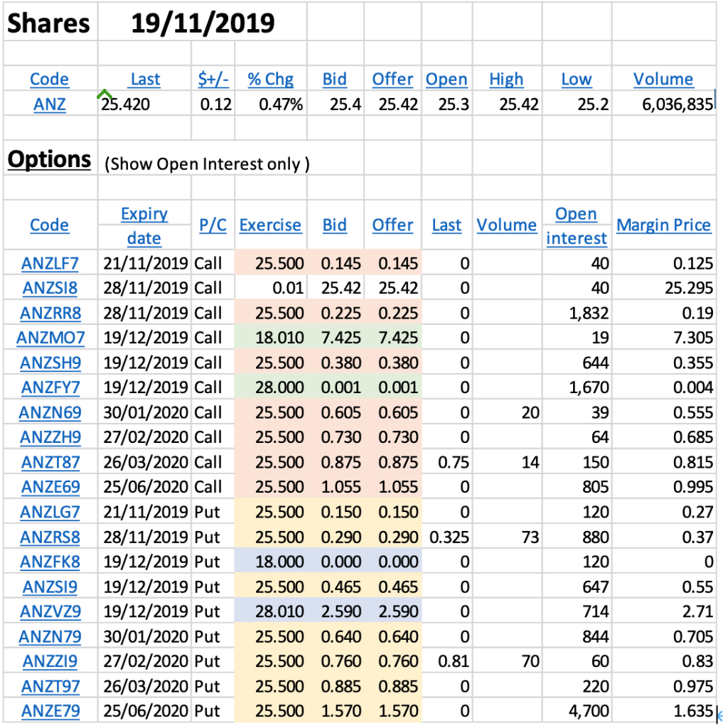Click the P/C column header link
The width and height of the screenshot is (723, 728).
(213, 225)
